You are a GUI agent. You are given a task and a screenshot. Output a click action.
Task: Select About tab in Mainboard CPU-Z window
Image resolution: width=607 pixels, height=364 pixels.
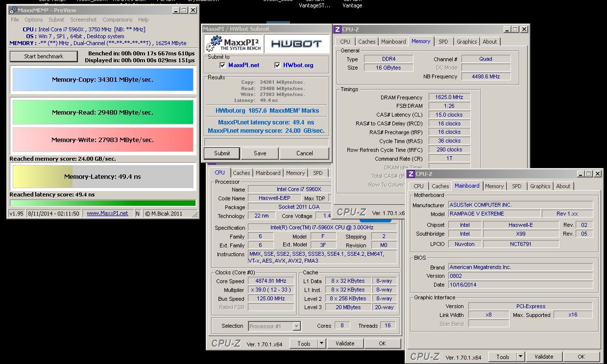tap(563, 186)
